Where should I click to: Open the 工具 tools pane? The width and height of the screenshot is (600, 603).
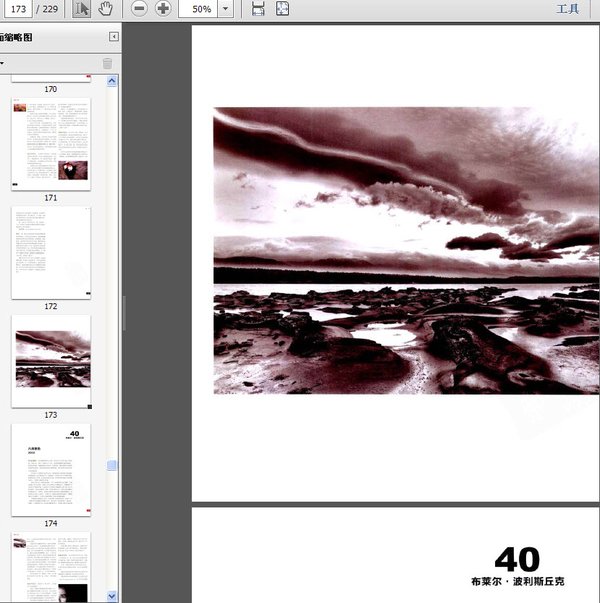click(x=567, y=9)
